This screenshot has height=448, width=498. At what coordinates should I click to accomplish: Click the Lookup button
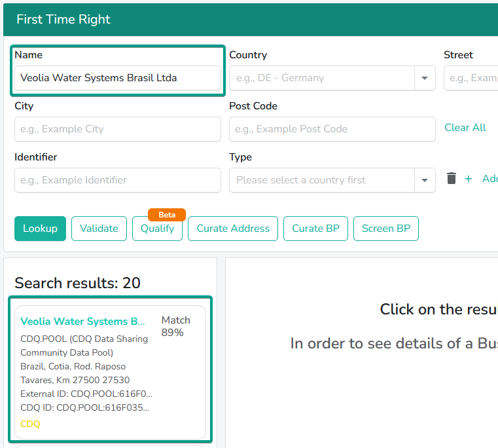pos(41,229)
